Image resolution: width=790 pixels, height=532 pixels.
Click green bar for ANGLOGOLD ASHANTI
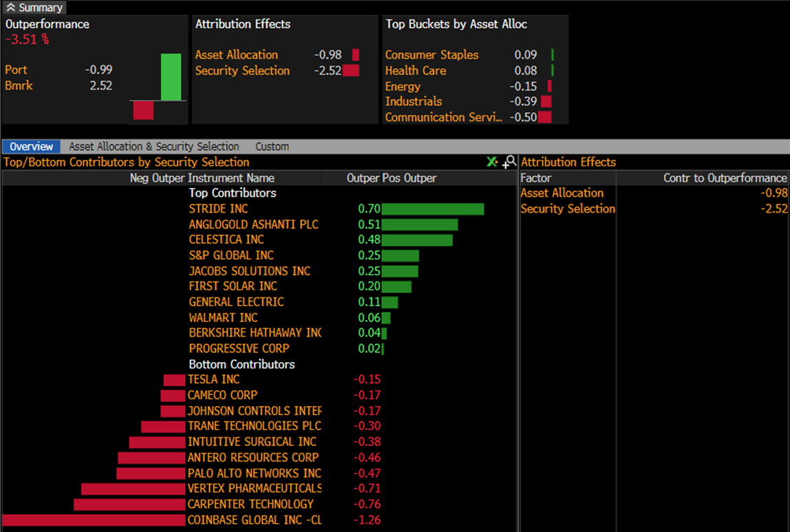pyautogui.click(x=419, y=224)
